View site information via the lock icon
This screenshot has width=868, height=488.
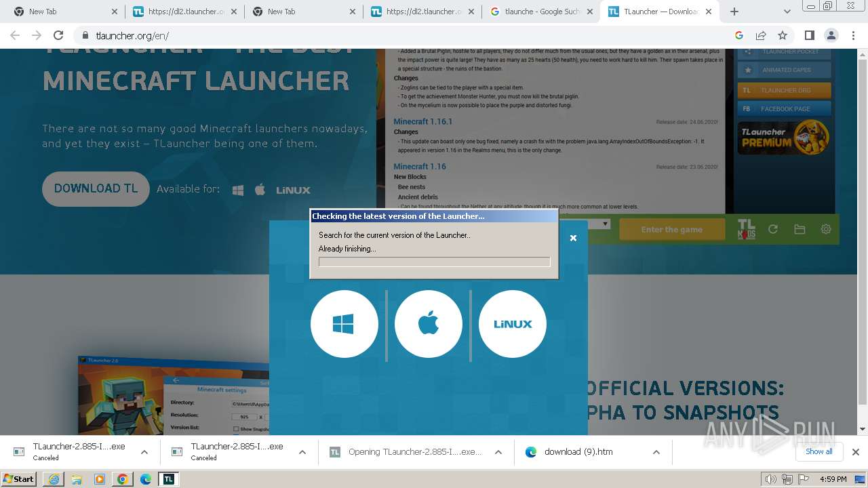[x=85, y=36]
